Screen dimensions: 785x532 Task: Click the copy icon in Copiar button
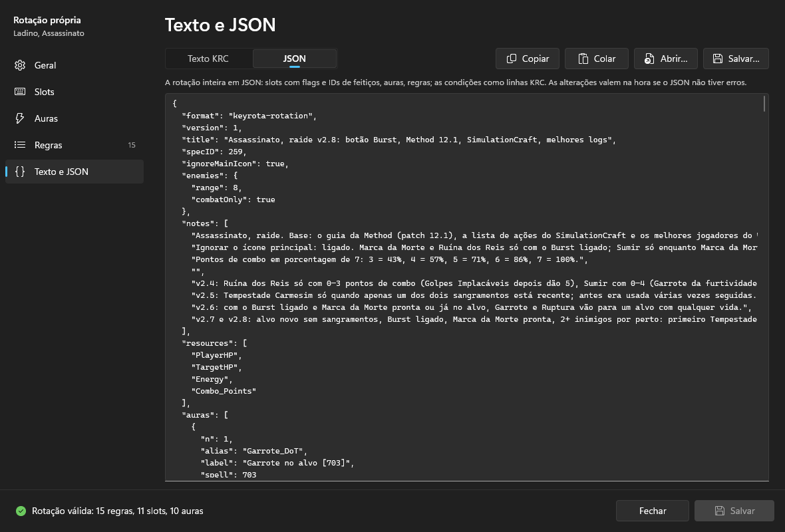coord(511,59)
